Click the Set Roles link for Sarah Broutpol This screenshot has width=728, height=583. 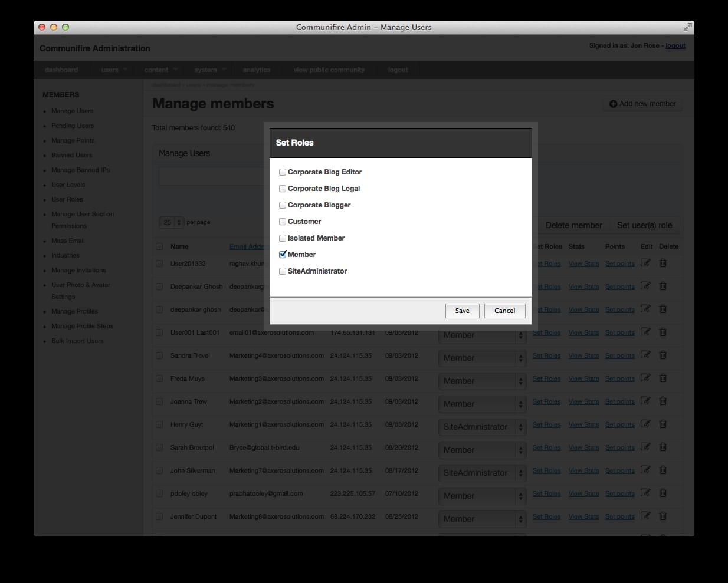(x=546, y=447)
